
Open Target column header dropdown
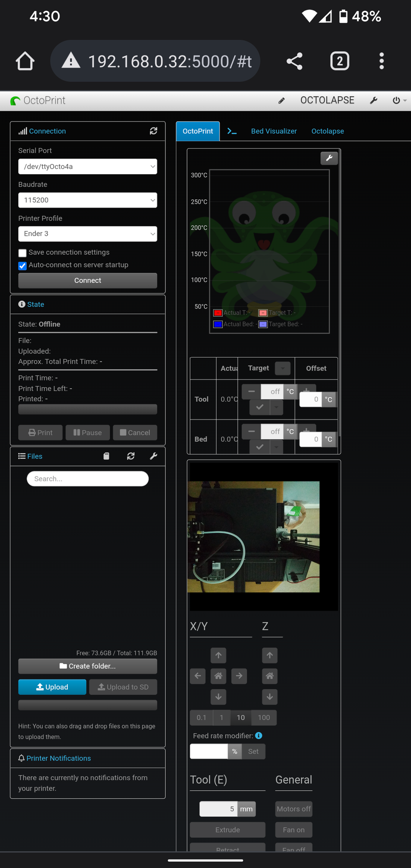[x=283, y=368]
